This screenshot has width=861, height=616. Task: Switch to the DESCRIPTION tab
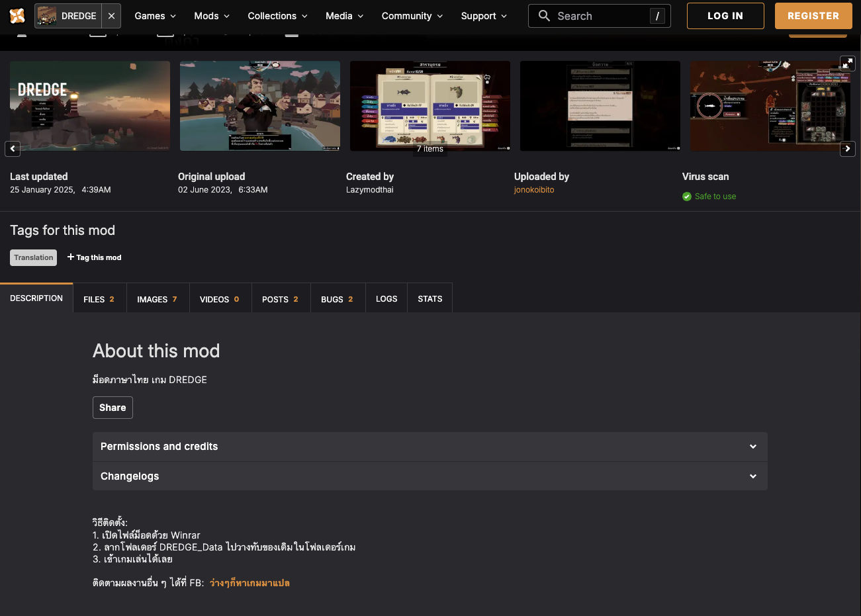36,298
